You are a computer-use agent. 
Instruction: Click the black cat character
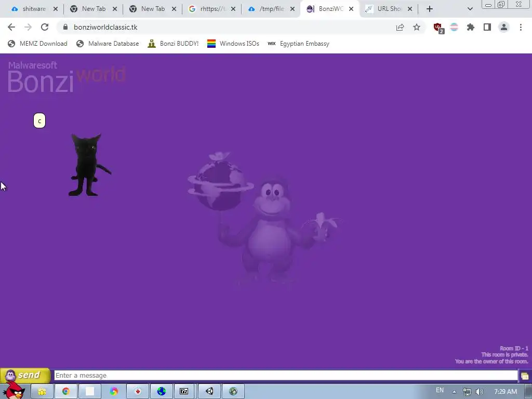coord(89,165)
